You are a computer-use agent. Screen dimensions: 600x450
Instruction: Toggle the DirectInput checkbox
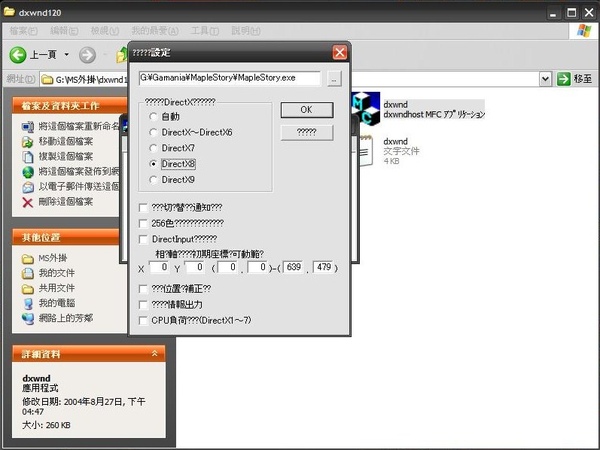click(143, 240)
